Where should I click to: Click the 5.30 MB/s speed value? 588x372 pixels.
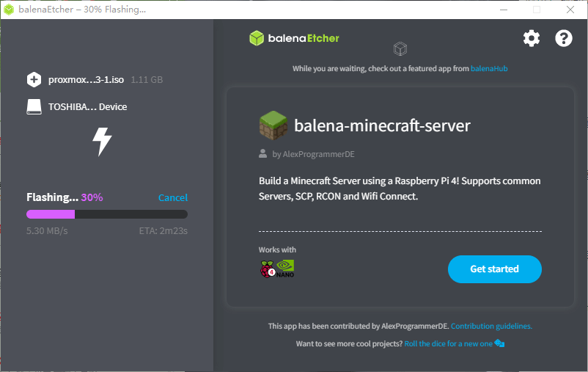click(x=47, y=230)
